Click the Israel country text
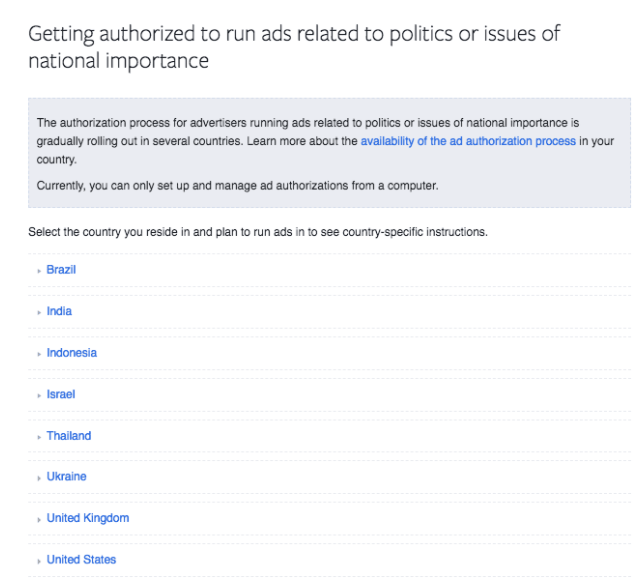 point(60,394)
